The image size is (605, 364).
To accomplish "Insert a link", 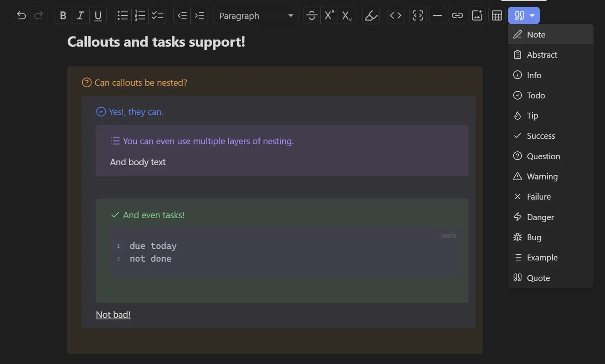I will pos(457,16).
